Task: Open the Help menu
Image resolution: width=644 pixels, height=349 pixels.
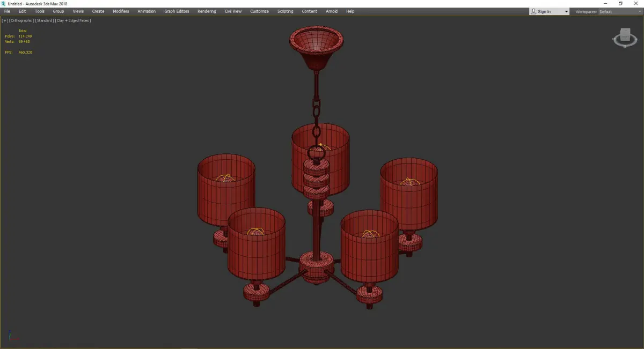Action: [350, 11]
